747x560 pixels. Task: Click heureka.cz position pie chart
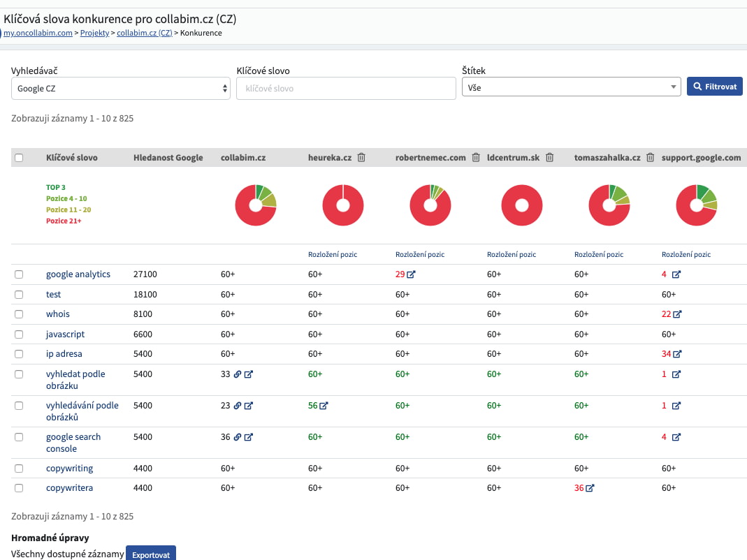343,205
